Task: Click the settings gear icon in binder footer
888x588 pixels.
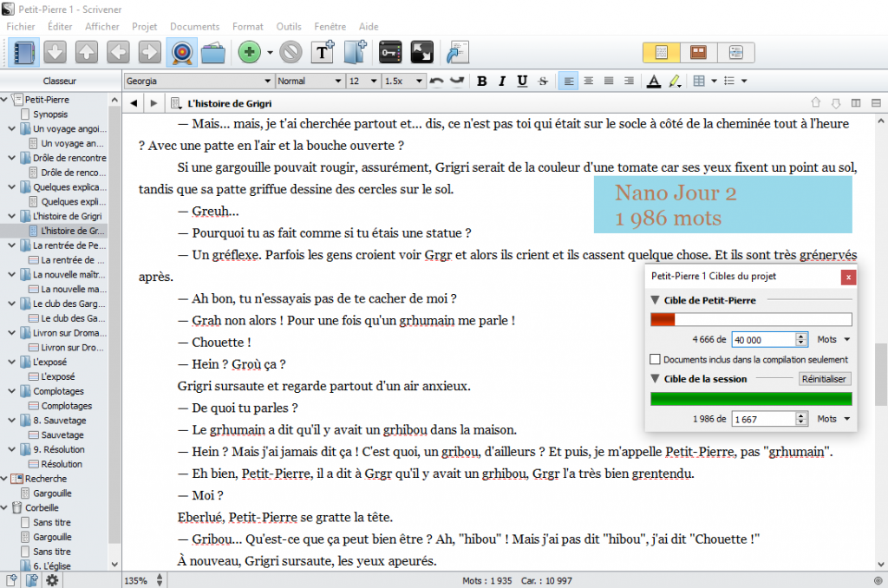Action: [x=52, y=580]
